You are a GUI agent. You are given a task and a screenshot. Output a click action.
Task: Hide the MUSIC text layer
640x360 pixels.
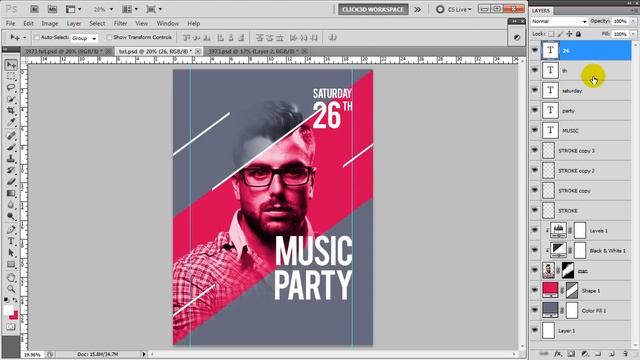(x=535, y=130)
